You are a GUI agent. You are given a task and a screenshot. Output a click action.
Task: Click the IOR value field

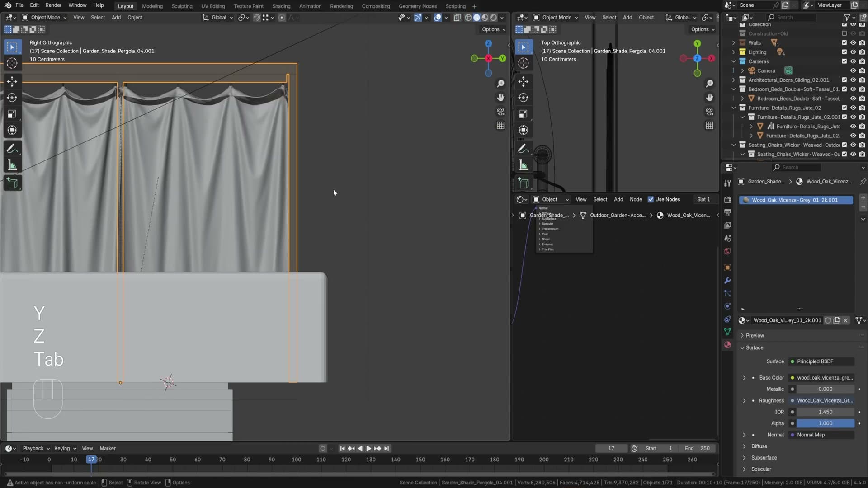click(x=825, y=412)
